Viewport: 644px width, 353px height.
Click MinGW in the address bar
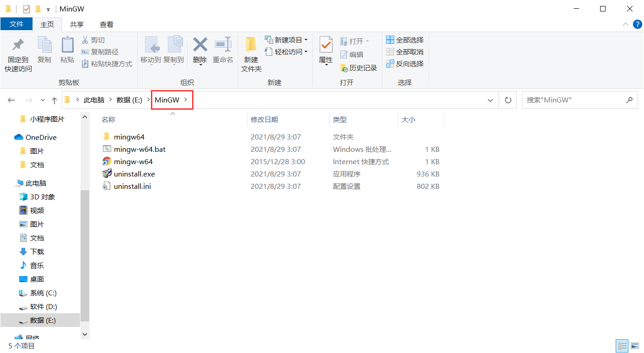point(167,100)
